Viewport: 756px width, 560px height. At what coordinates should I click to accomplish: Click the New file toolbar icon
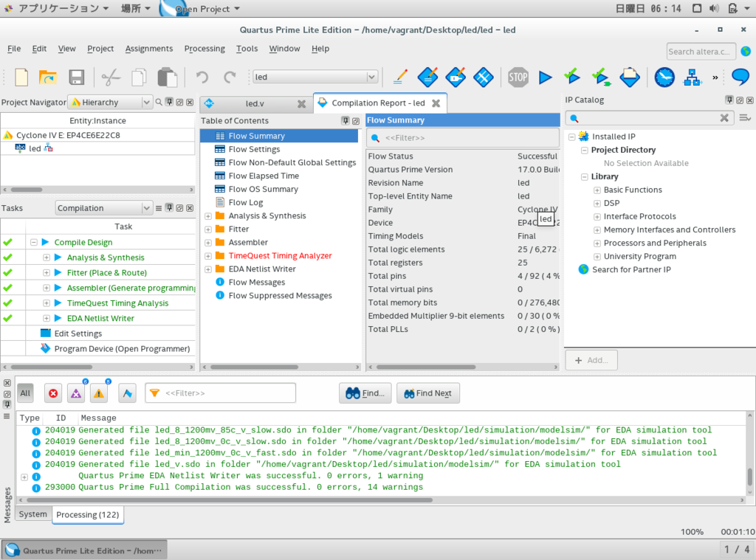point(21,77)
